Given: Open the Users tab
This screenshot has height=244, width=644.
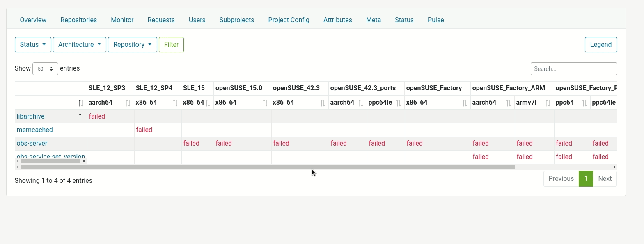Looking at the screenshot, I should pos(197,20).
